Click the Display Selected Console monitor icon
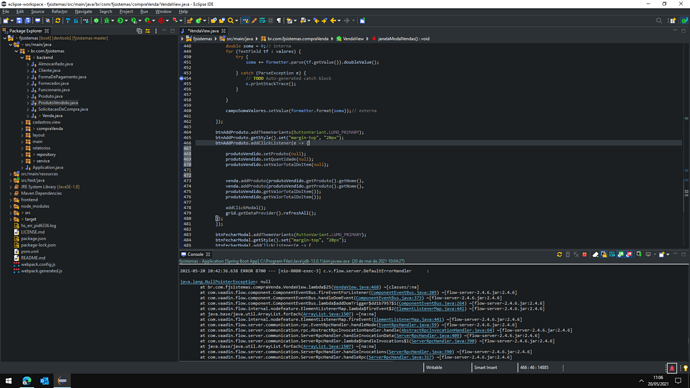The image size is (690, 388). click(649, 254)
